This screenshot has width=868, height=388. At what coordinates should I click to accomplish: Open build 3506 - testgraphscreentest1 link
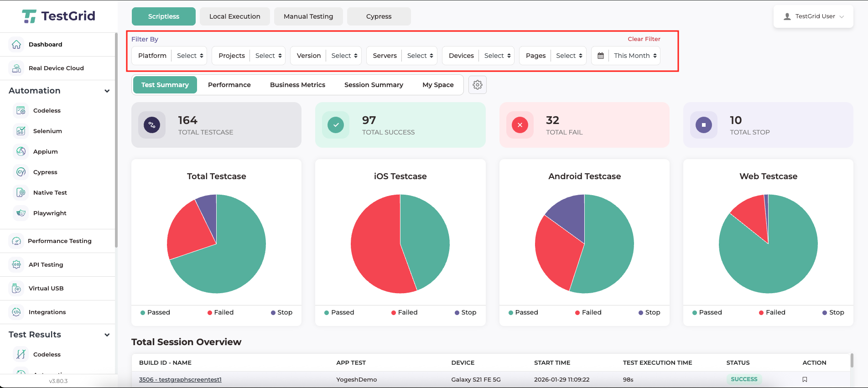180,379
